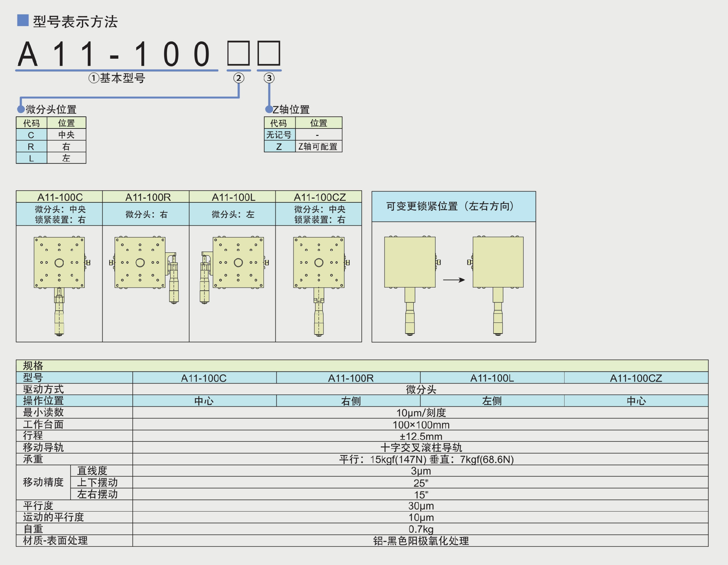Select code Z in Z轴位置 table

click(x=279, y=147)
